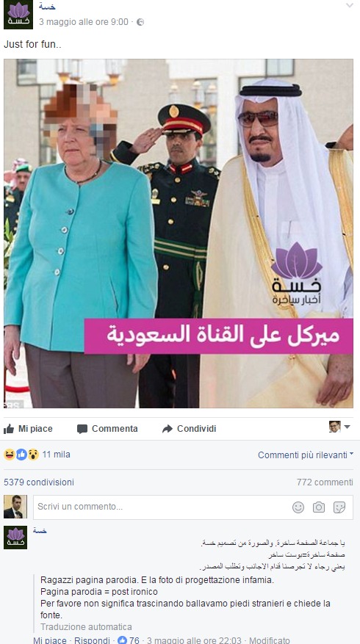Click the Commenta speech bubble icon
The width and height of the screenshot is (360, 644).
[82, 429]
